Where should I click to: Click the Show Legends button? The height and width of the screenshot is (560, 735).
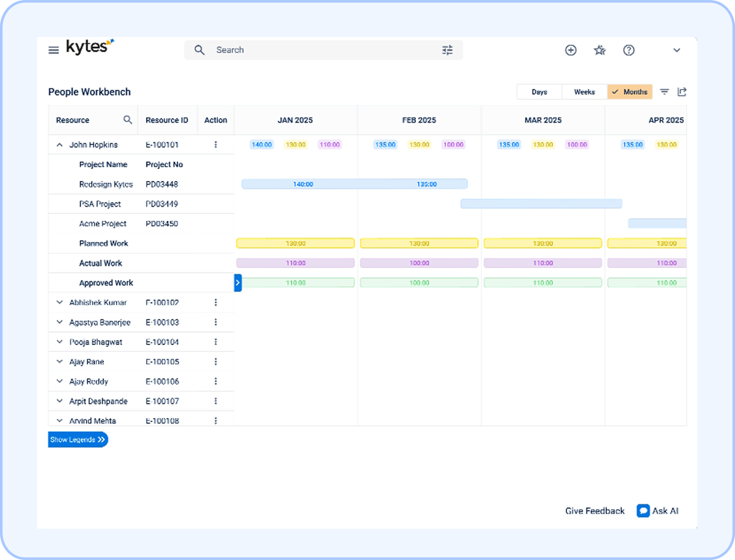[78, 440]
